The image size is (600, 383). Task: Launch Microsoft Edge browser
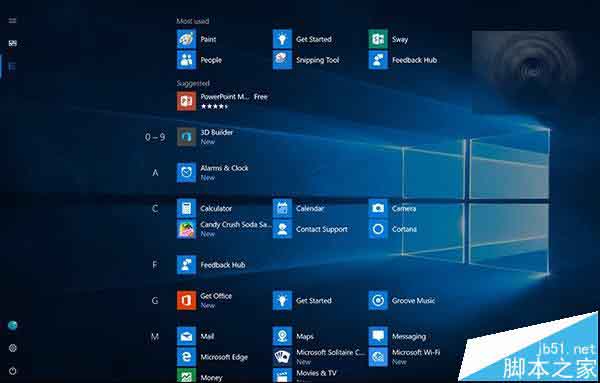point(186,357)
